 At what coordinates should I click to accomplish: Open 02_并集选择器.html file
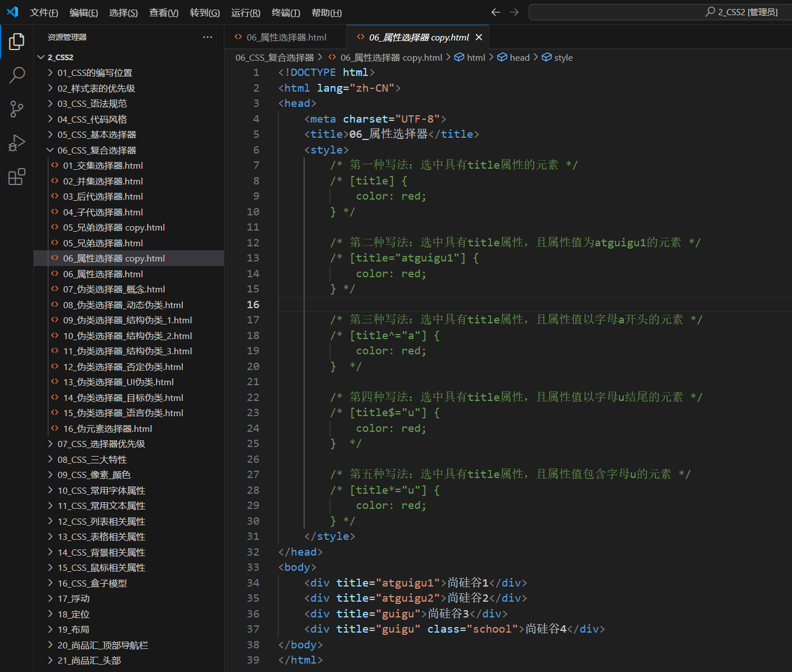click(129, 181)
